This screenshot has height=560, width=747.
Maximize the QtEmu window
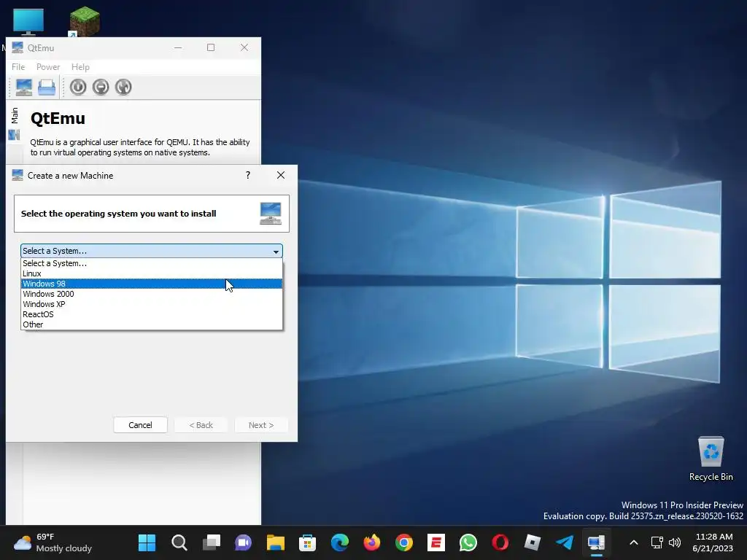coord(211,47)
